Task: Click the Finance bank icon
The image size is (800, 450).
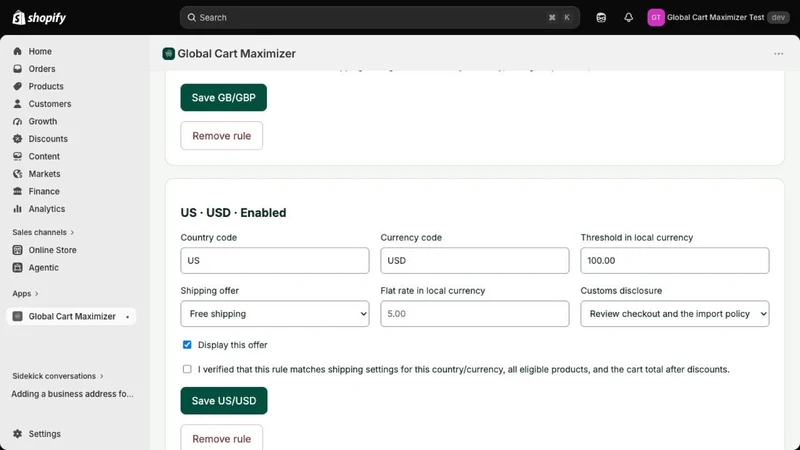Action: click(17, 191)
